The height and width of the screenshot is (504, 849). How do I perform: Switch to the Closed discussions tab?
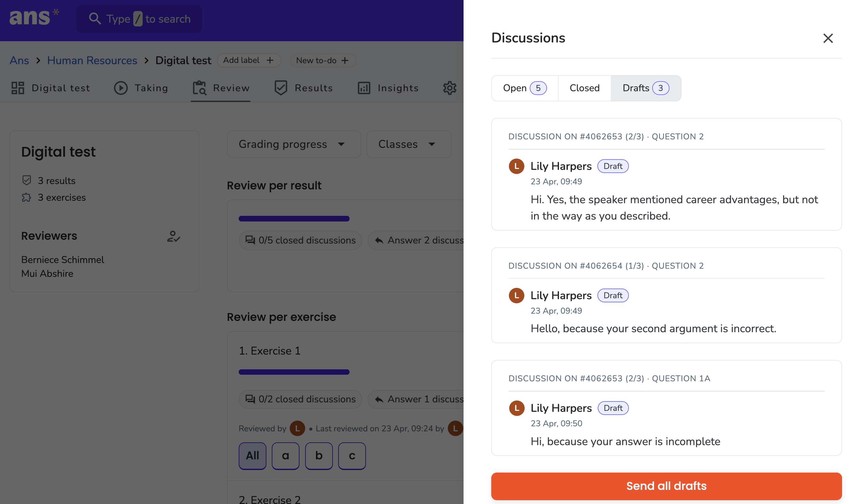pyautogui.click(x=584, y=88)
